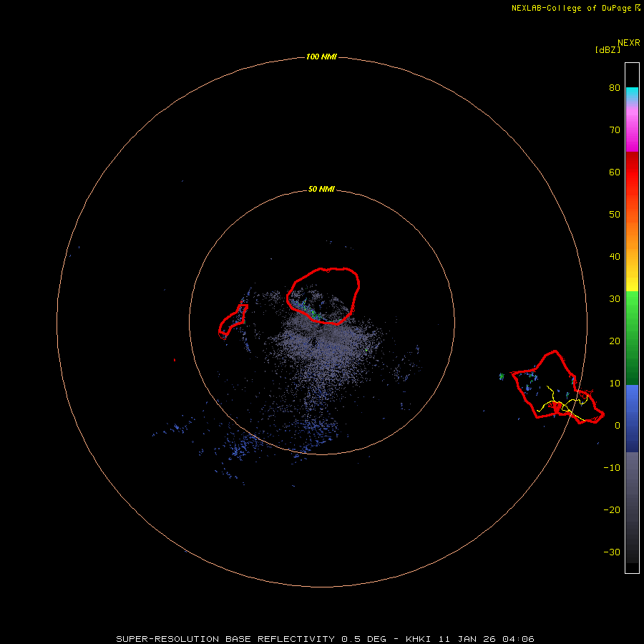Click the -20 dBZ scale label
644x644 pixels.
pos(612,510)
